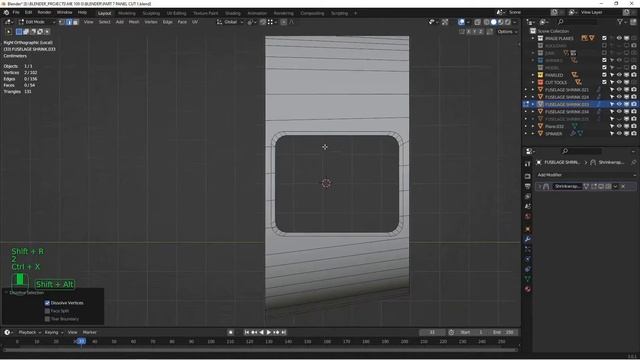
Task: Toggle CUT TOOLS collection exclude checkbox
Action: coord(604,82)
